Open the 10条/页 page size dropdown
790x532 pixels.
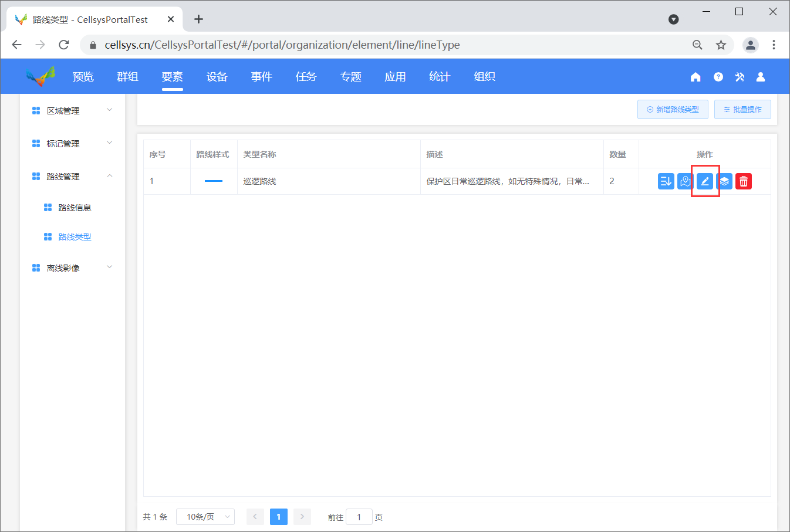pos(205,517)
